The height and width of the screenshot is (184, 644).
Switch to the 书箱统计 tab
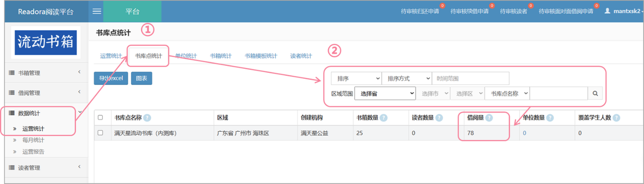point(220,56)
